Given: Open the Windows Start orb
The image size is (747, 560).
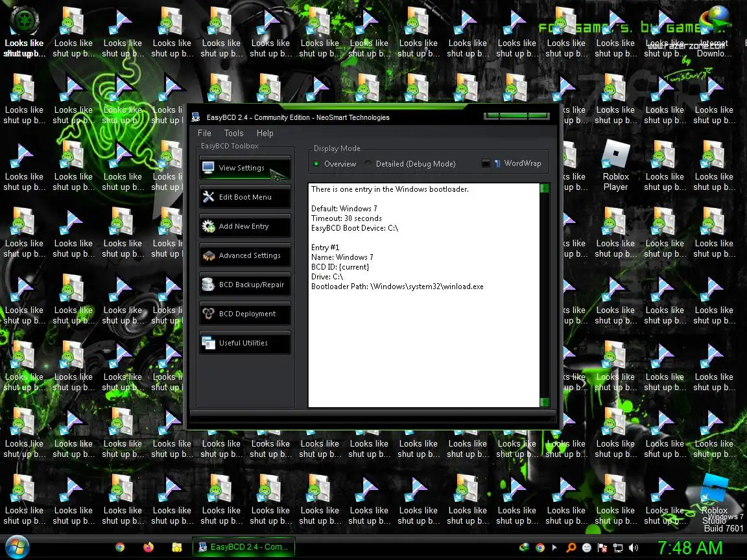Looking at the screenshot, I should click(x=17, y=547).
